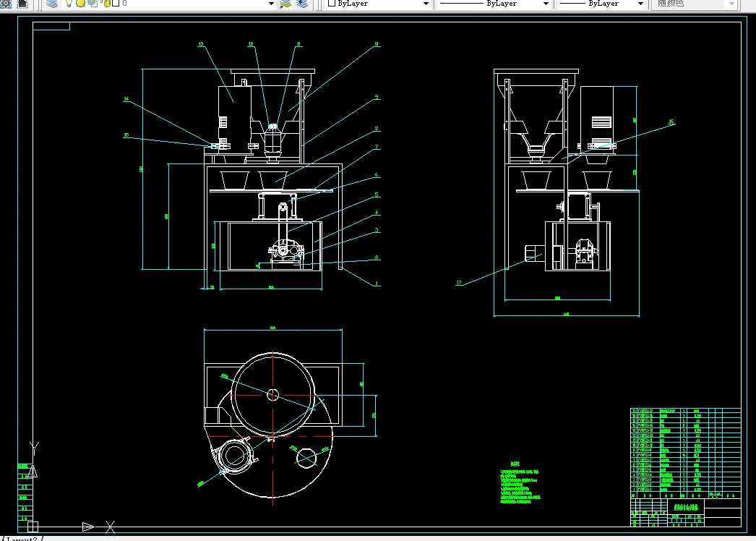The image size is (756, 541).
Task: Switch to the Layout2 tab
Action: [22, 539]
